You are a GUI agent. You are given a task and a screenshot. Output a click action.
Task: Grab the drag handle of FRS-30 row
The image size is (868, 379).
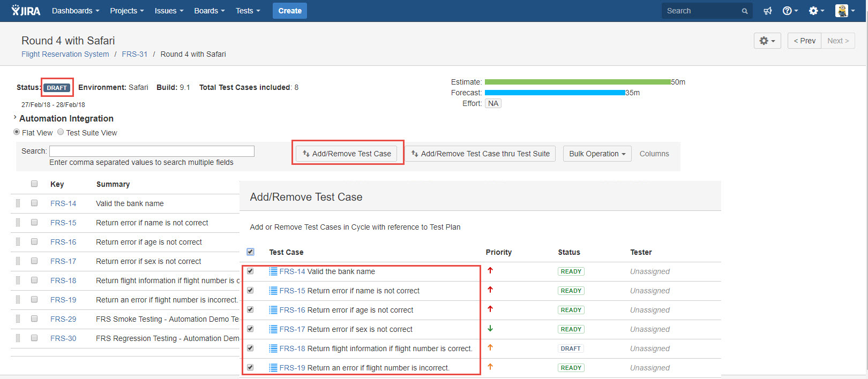[18, 338]
